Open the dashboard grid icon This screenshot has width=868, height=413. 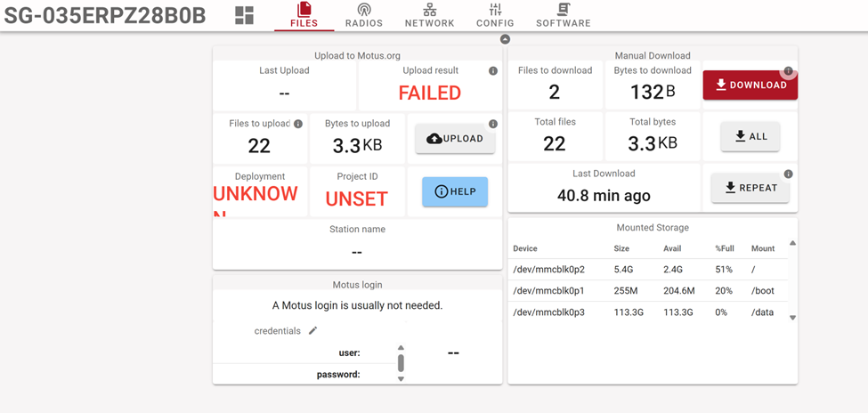[244, 15]
